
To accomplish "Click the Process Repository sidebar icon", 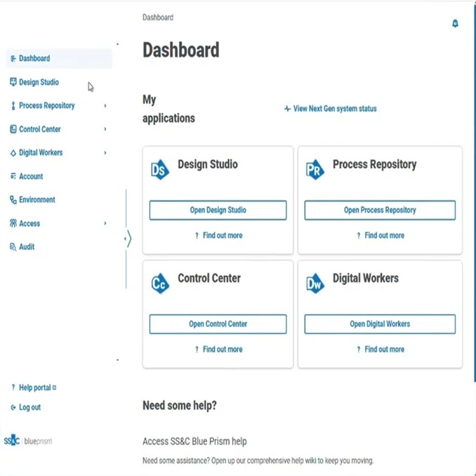I will (13, 105).
